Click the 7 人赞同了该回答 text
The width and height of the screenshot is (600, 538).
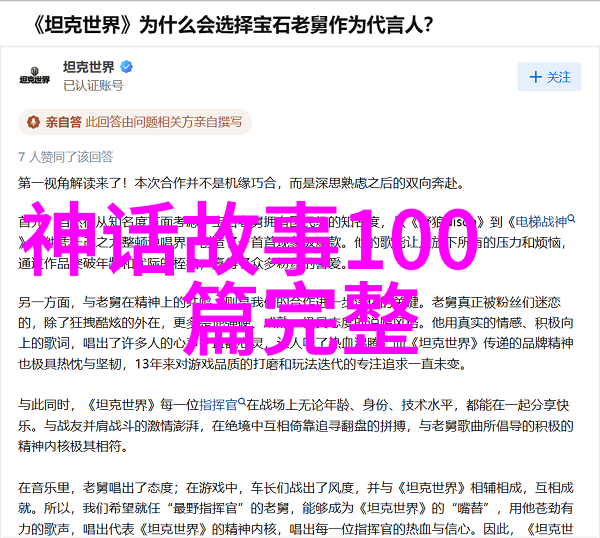[x=66, y=157]
